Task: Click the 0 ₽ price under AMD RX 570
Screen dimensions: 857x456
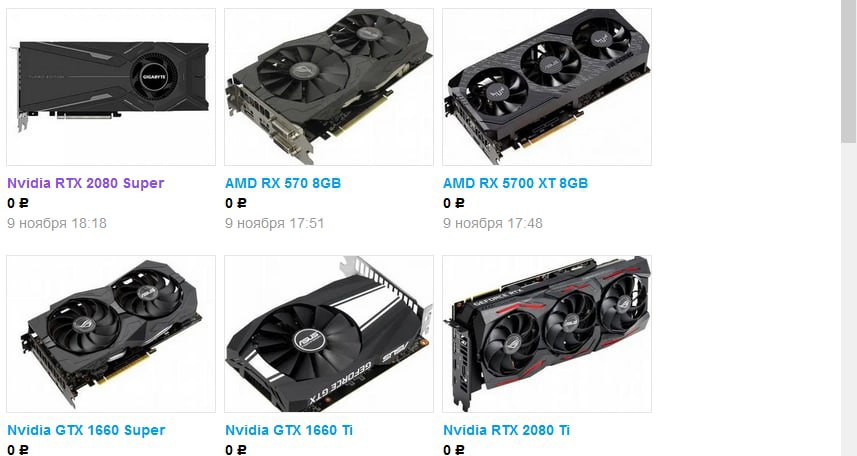Action: [236, 203]
